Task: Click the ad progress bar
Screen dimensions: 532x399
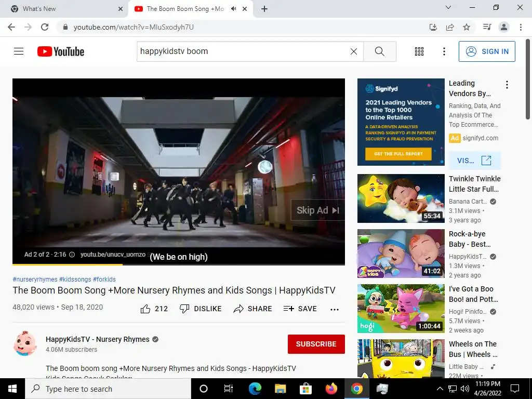Action: pyautogui.click(x=179, y=264)
